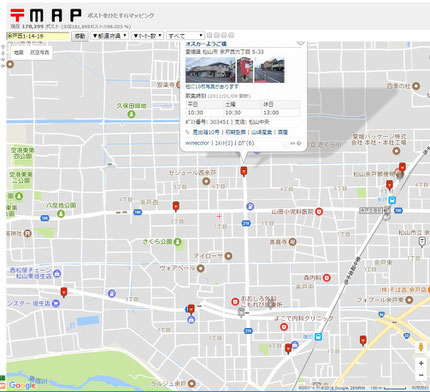Image resolution: width=430 pixels, height=392 pixels.
Task: Expand the すべて filter dropdown
Action: coord(185,36)
